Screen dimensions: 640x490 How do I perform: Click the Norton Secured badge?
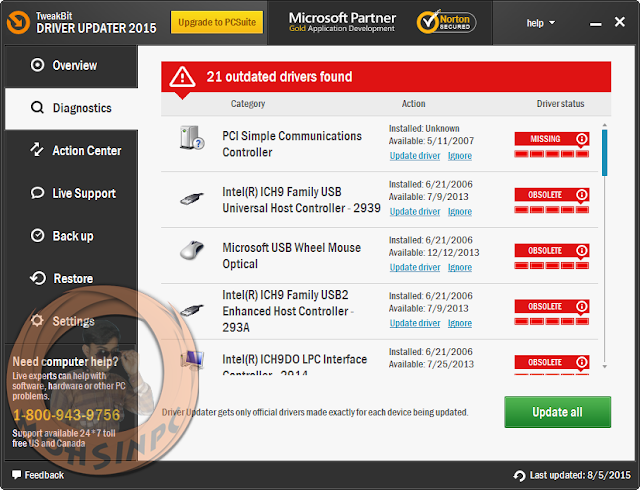click(x=446, y=22)
